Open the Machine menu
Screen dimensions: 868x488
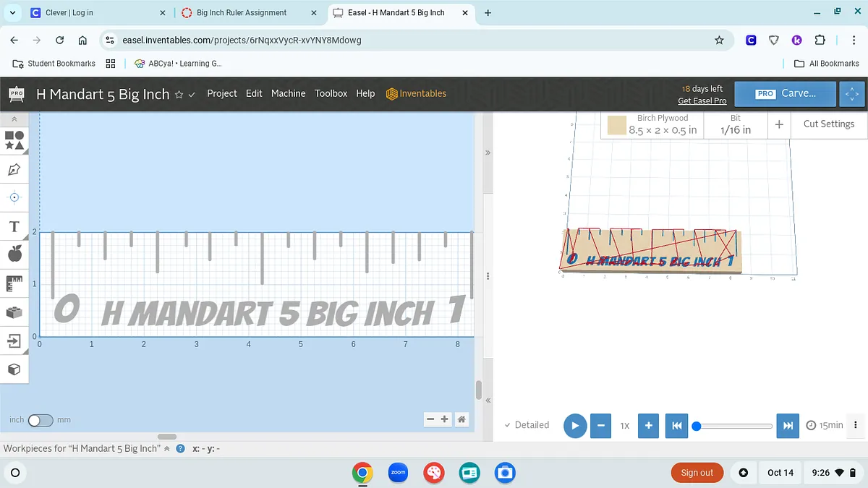click(x=288, y=93)
